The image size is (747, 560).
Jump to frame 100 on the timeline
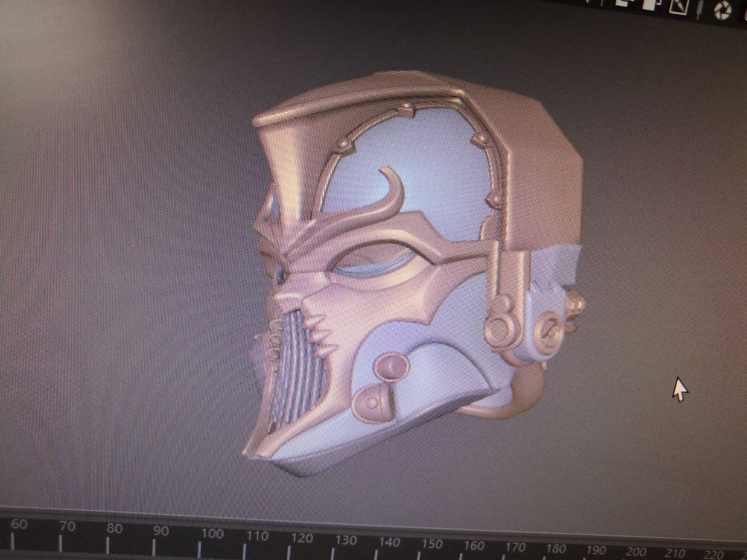click(x=212, y=534)
